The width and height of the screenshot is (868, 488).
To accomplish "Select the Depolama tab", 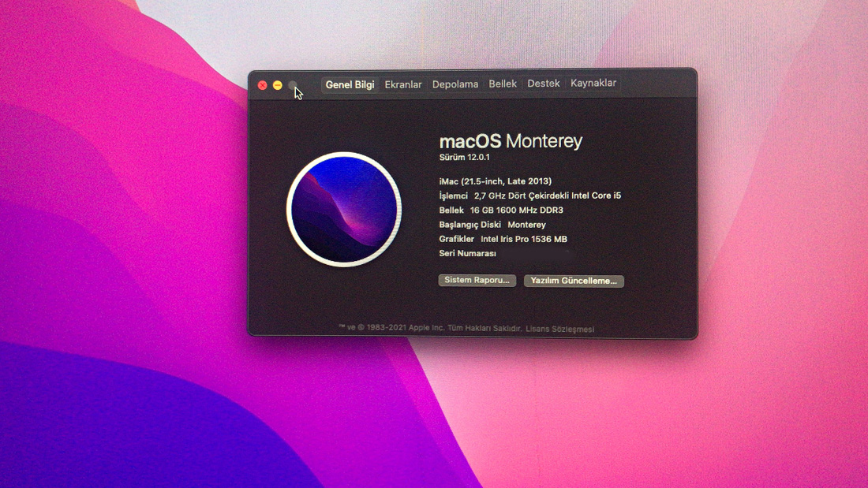I will click(455, 84).
